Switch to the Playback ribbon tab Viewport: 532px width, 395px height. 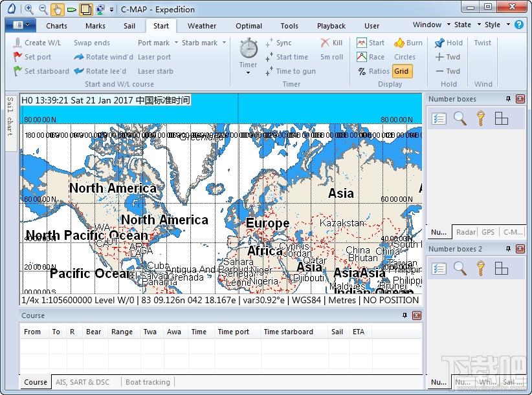[331, 26]
